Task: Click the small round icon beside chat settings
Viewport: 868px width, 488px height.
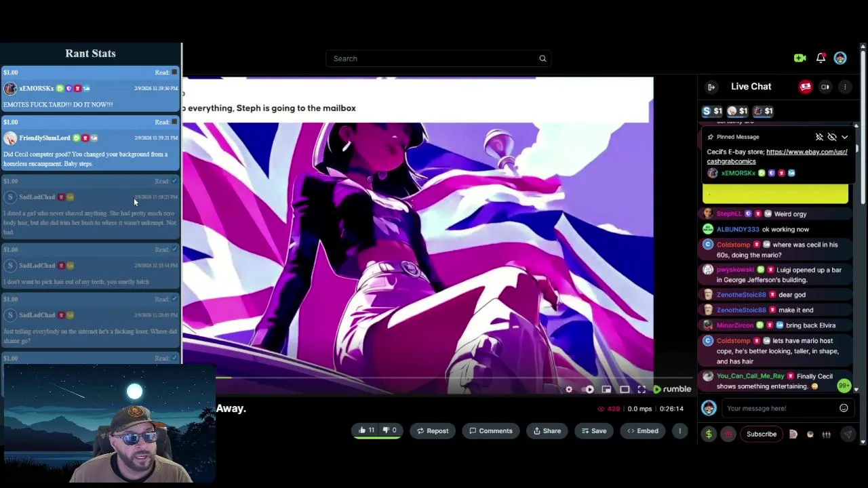Action: [x=810, y=434]
